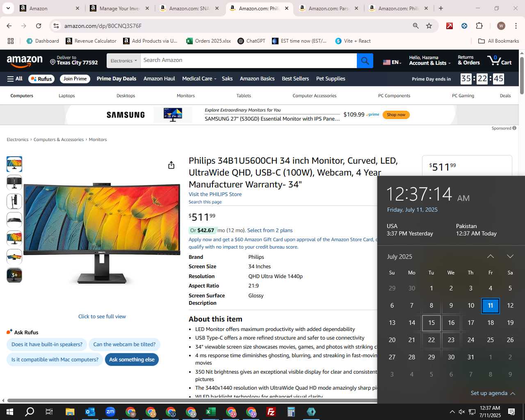
Task: Open Excel from the taskbar
Action: point(211,412)
